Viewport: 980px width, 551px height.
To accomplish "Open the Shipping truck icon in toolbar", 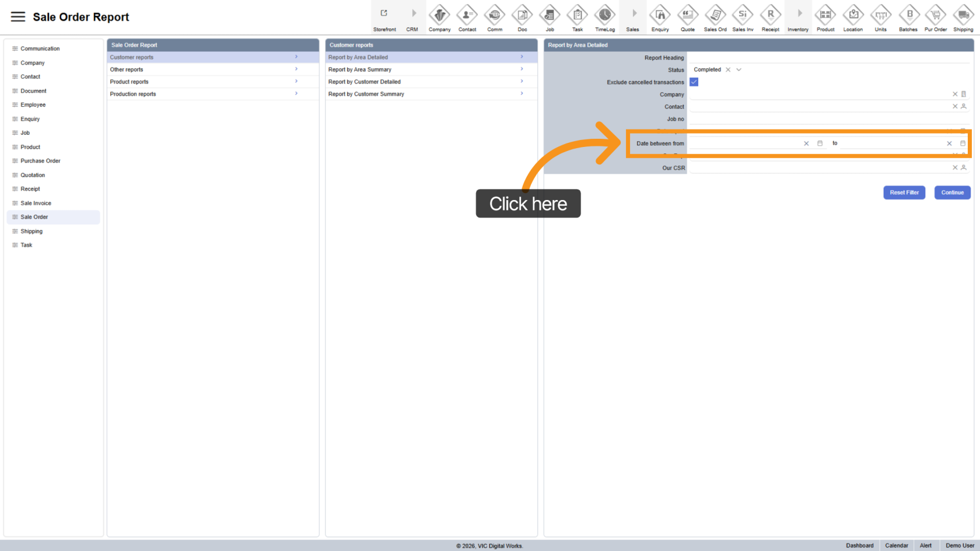I will pyautogui.click(x=963, y=15).
